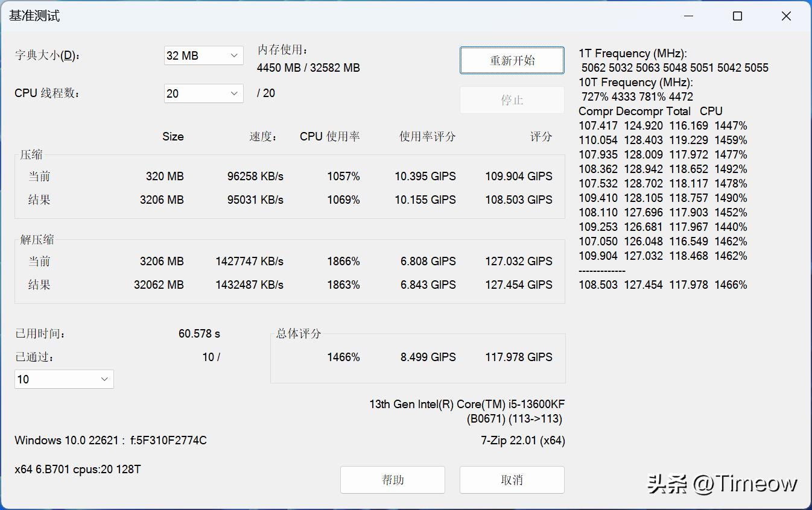Click the 7-Zip 22.01 (x64) version text

click(x=522, y=441)
